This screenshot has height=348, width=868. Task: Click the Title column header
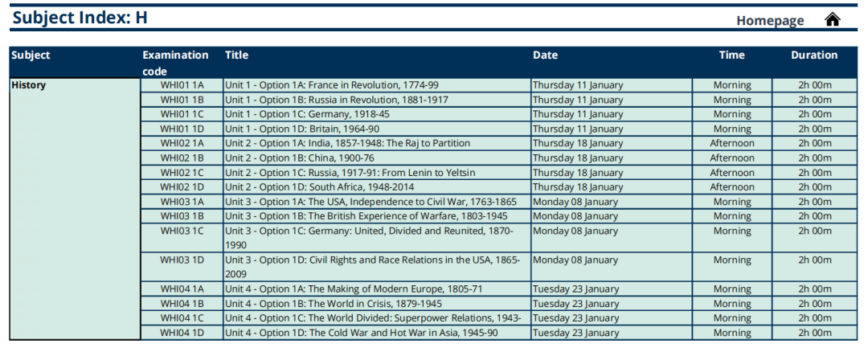[x=236, y=55]
